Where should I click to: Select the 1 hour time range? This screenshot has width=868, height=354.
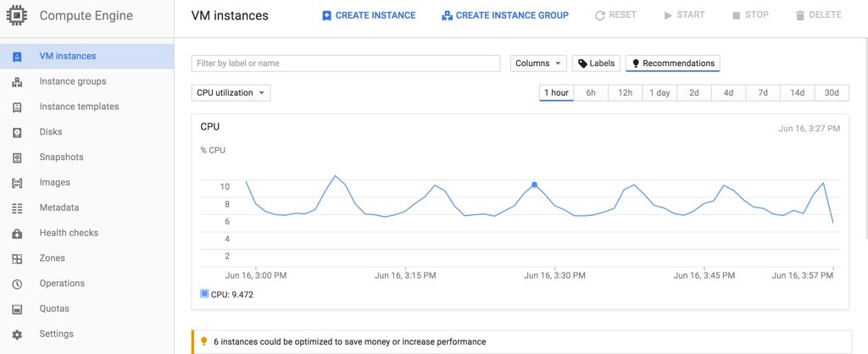tap(556, 93)
